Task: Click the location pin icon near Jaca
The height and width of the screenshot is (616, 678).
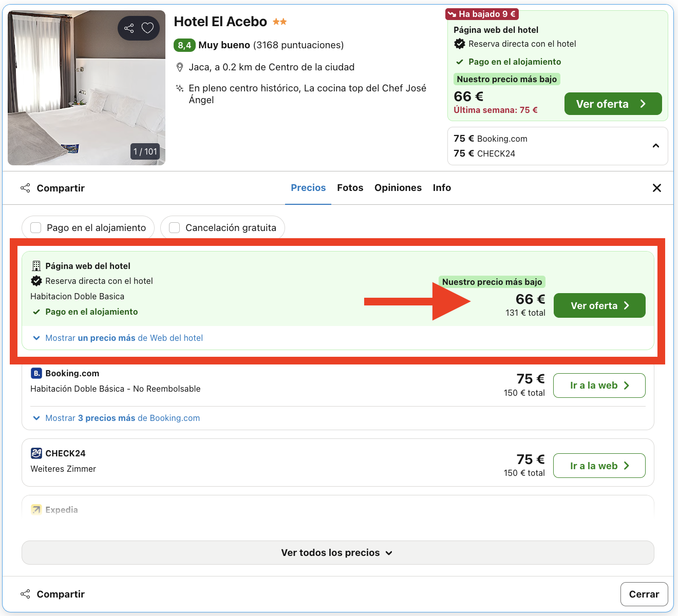Action: 180,67
